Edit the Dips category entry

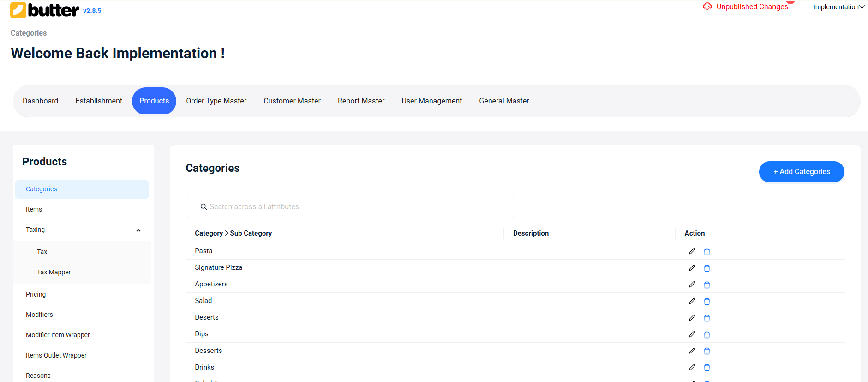pos(692,334)
